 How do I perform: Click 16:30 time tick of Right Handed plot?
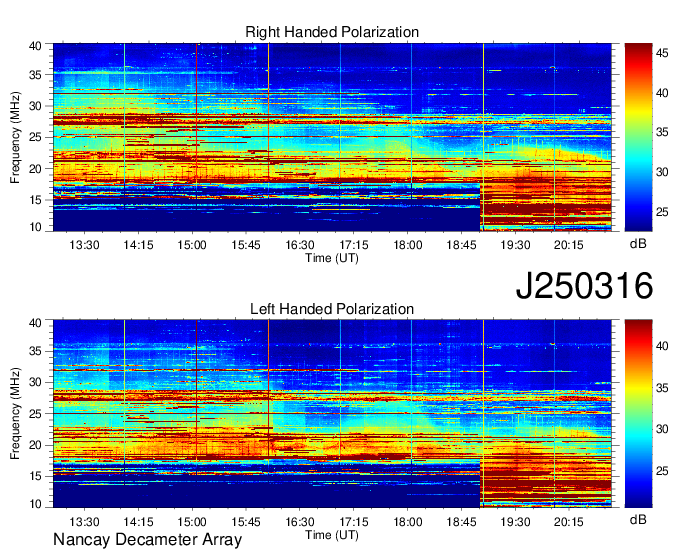(300, 245)
